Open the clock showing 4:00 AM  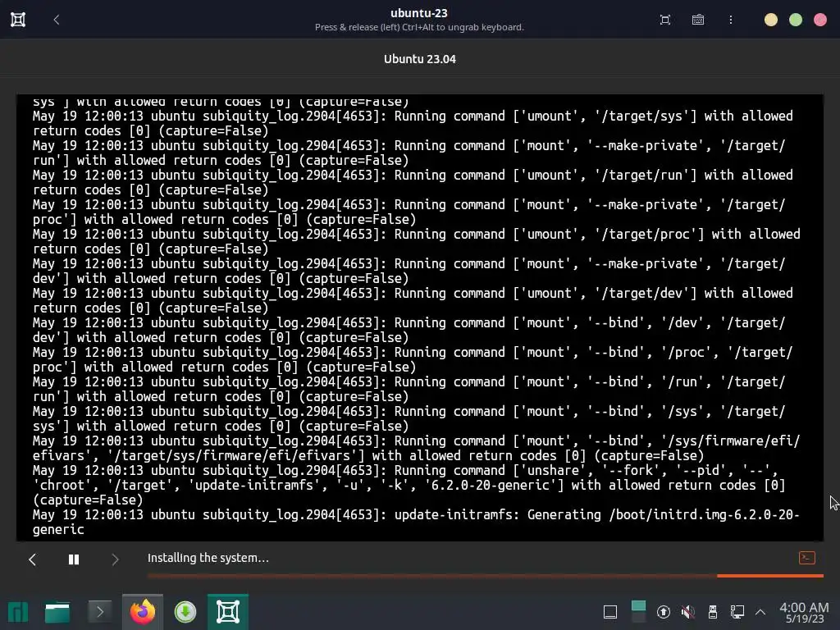(804, 612)
